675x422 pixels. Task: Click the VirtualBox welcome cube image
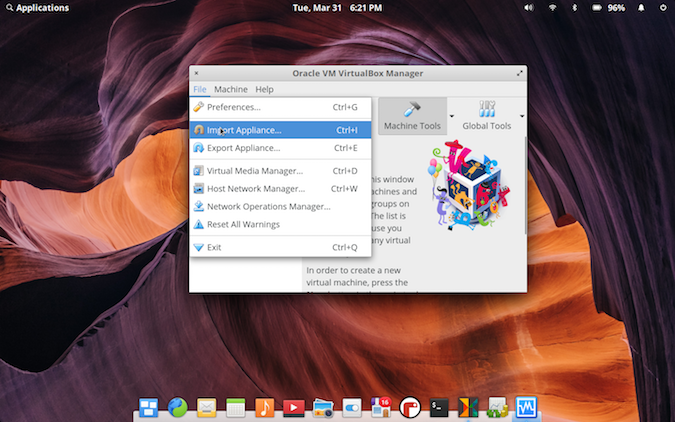[469, 185]
